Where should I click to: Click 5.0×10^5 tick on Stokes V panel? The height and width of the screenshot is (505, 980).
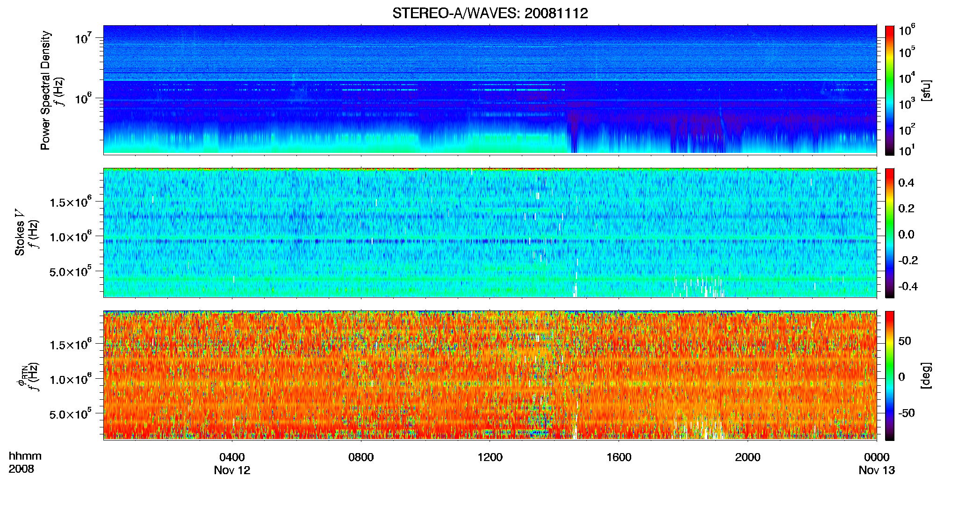click(71, 271)
